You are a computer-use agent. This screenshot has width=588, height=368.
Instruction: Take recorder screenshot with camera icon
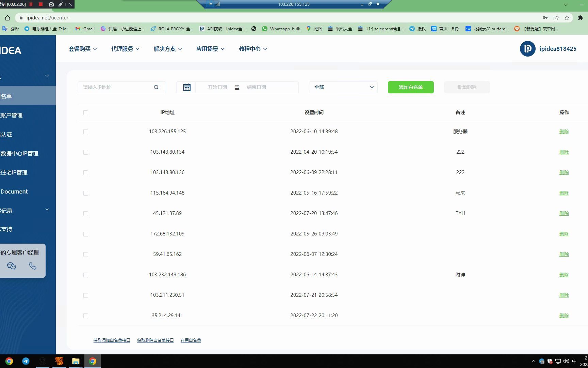click(51, 4)
